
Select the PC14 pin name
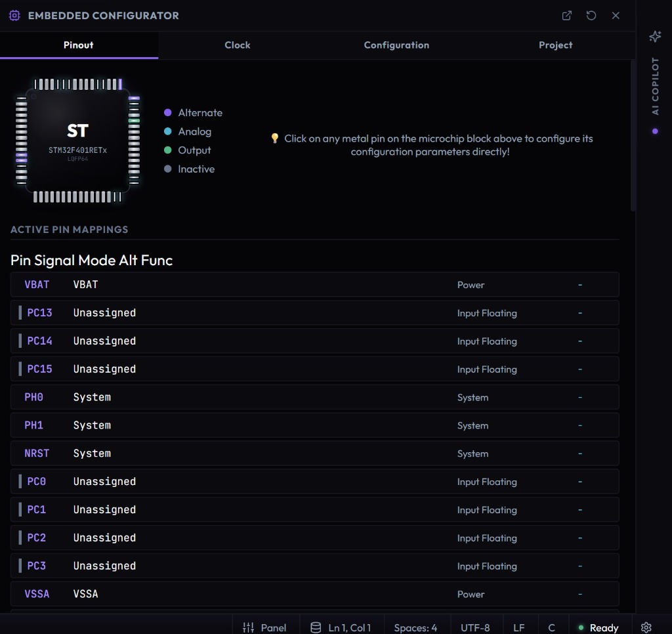pyautogui.click(x=39, y=341)
